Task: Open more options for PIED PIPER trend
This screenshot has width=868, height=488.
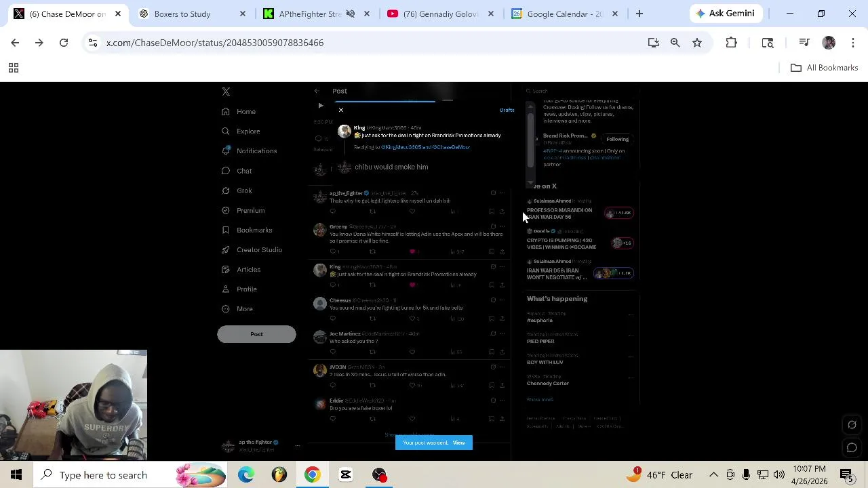Action: pos(631,335)
